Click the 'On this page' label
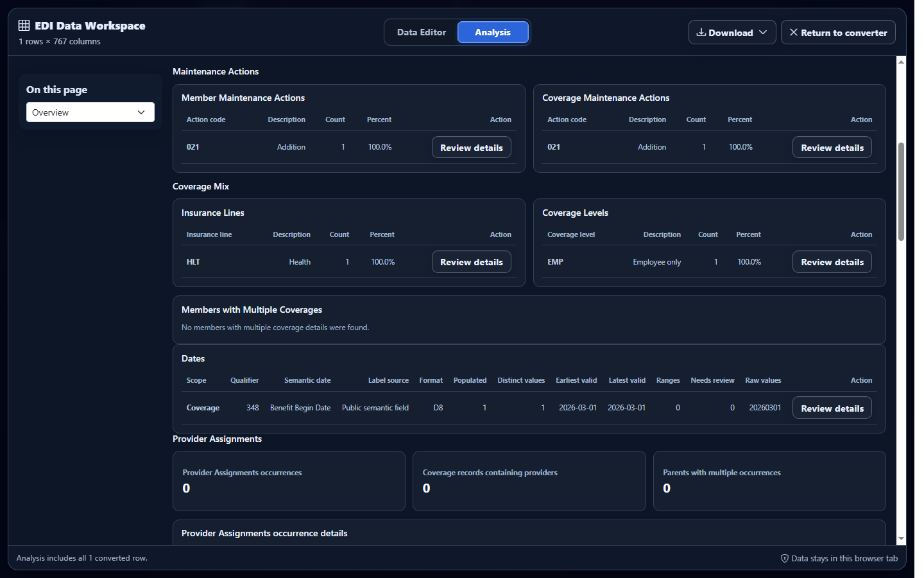The image size is (924, 578). pyautogui.click(x=56, y=90)
